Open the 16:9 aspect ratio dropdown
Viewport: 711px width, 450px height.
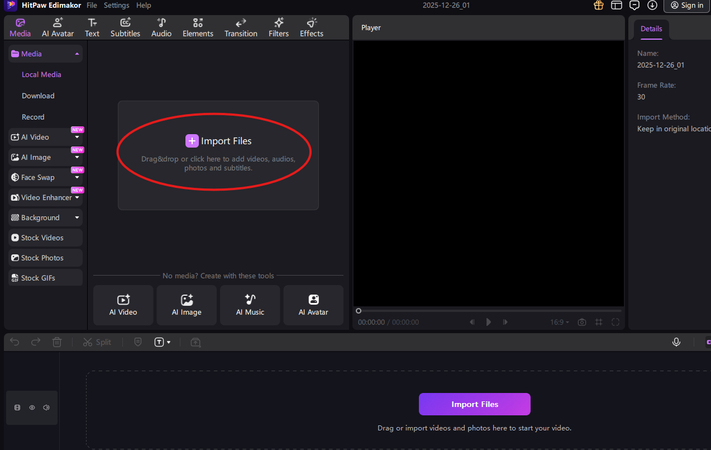click(560, 322)
